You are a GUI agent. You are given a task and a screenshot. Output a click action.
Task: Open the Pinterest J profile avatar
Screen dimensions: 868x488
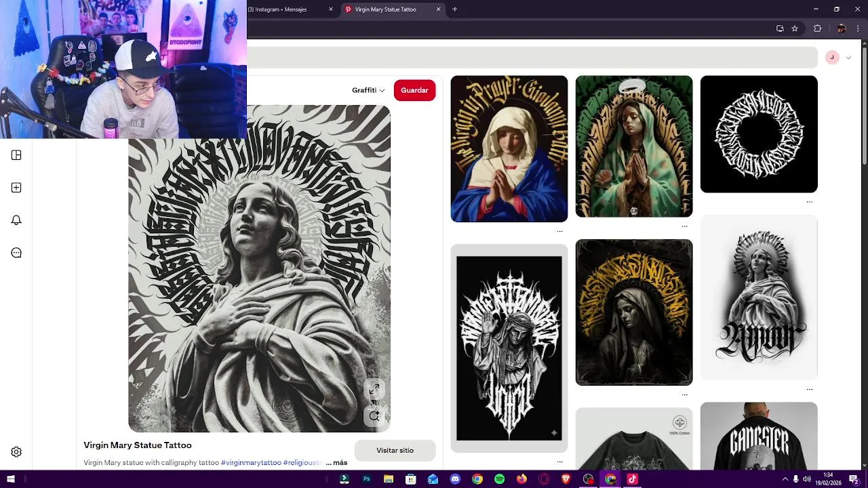pos(832,58)
